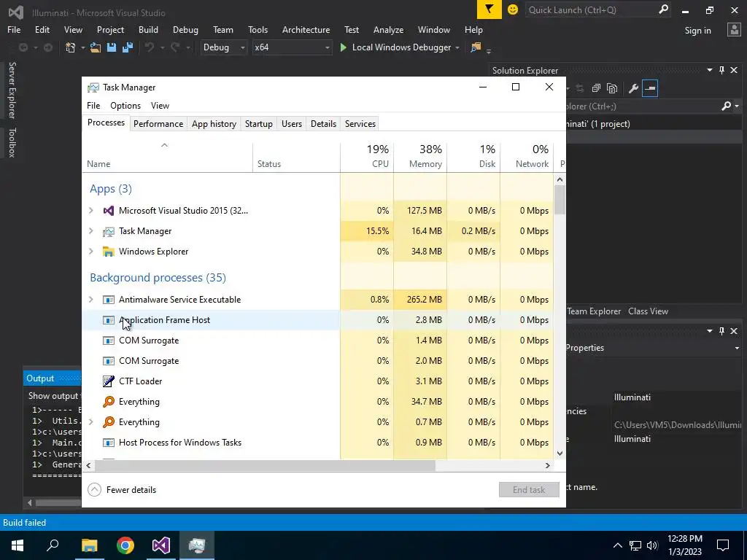The image size is (747, 560).
Task: Show hidden tray icons chevron
Action: click(617, 545)
